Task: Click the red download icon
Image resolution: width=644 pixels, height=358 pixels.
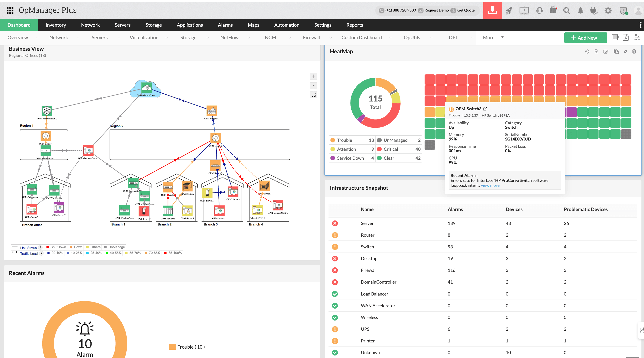Action: pyautogui.click(x=492, y=10)
